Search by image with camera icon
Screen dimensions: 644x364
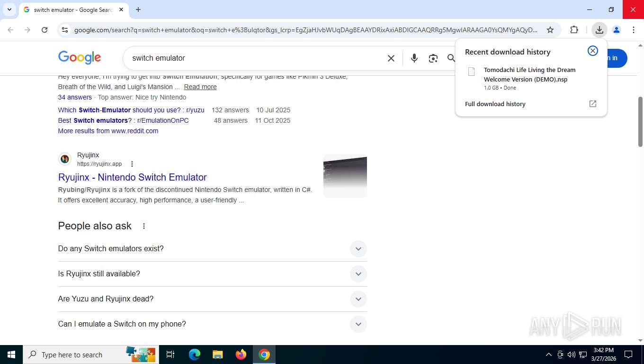pos(433,58)
